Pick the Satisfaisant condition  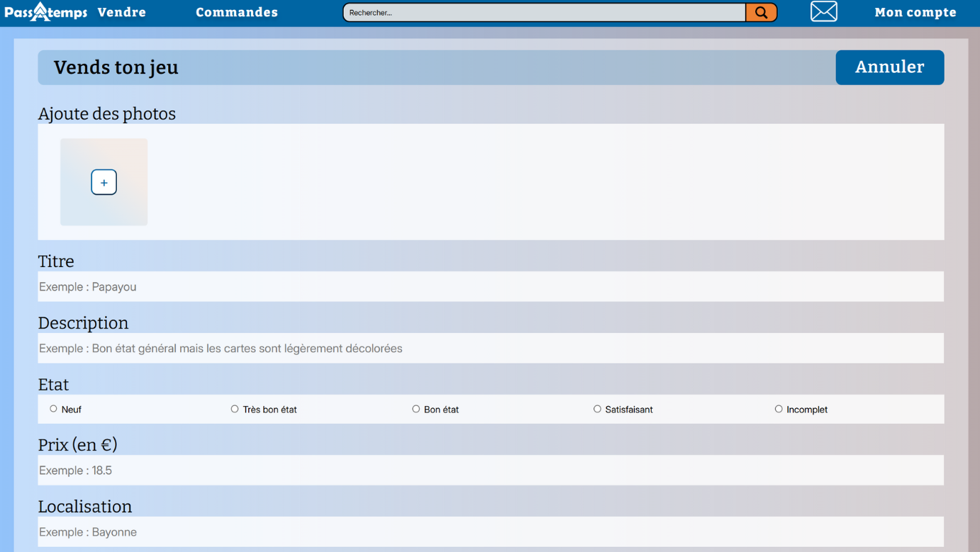pos(597,409)
